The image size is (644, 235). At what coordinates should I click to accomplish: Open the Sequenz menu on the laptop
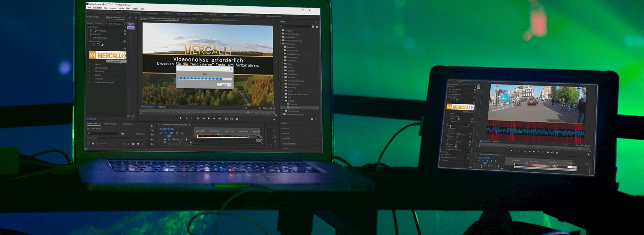click(x=113, y=8)
